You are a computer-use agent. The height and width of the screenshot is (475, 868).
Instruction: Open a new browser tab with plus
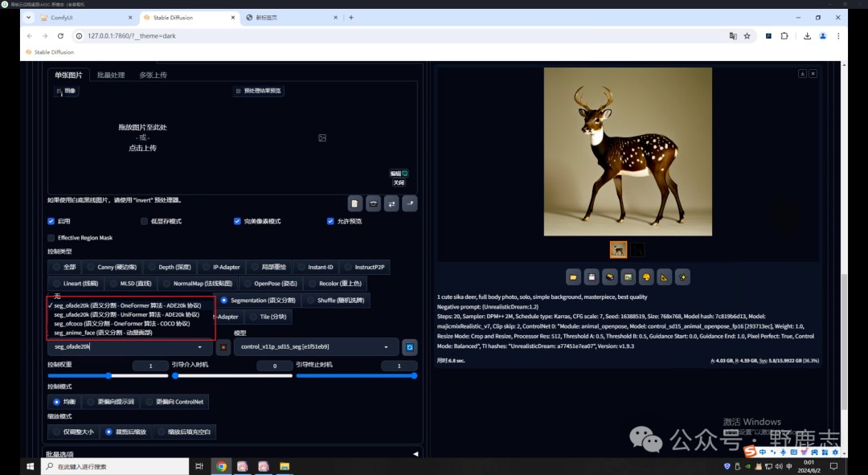[351, 18]
